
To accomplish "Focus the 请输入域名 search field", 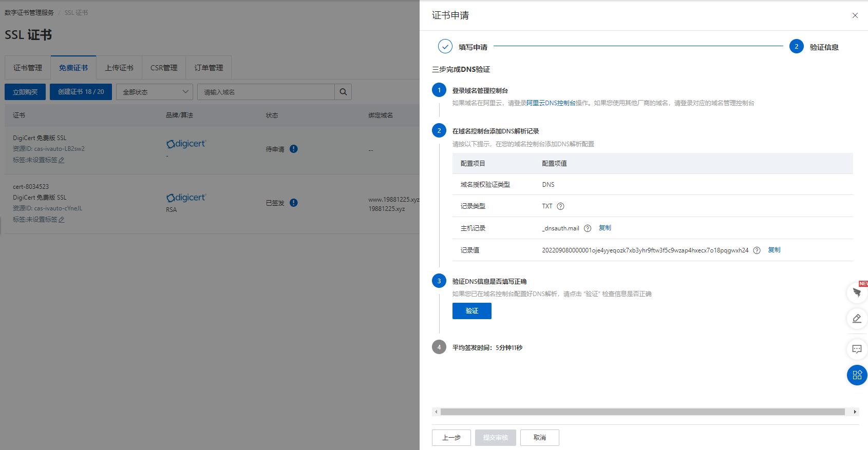I will 266,92.
